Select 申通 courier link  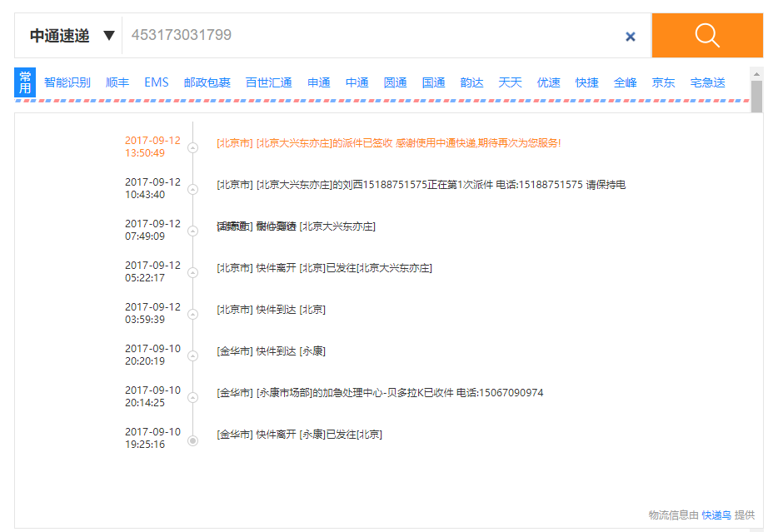[x=319, y=82]
